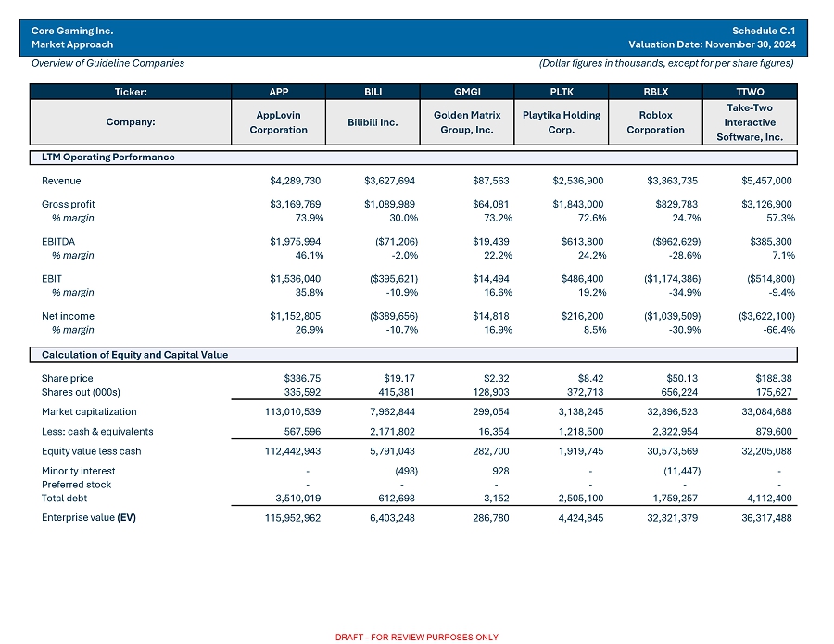The width and height of the screenshot is (834, 644).
Task: Click TTWO share price $188.38
Action: pos(774,378)
